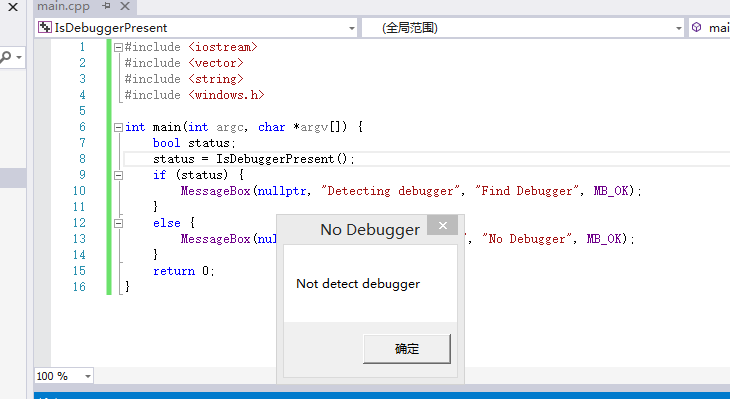The width and height of the screenshot is (730, 399).
Task: Click the IsDebuggerPresent() call on line 8
Action: pos(282,159)
